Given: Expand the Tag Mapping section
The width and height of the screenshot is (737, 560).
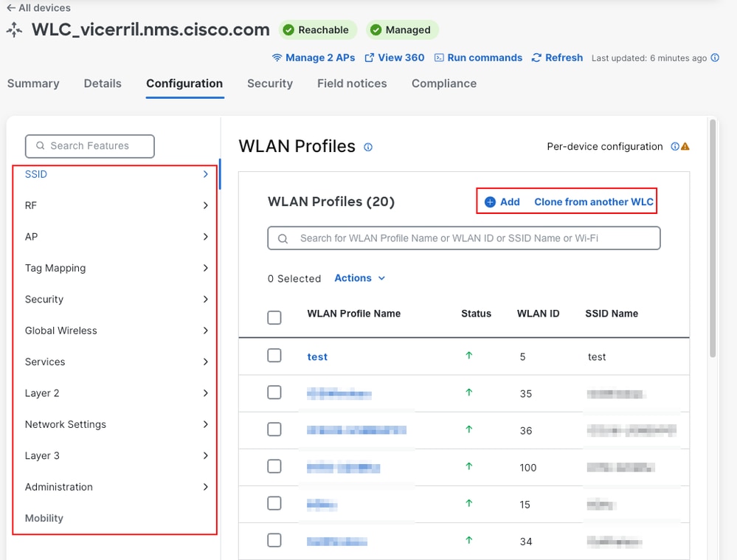Looking at the screenshot, I should tap(116, 268).
